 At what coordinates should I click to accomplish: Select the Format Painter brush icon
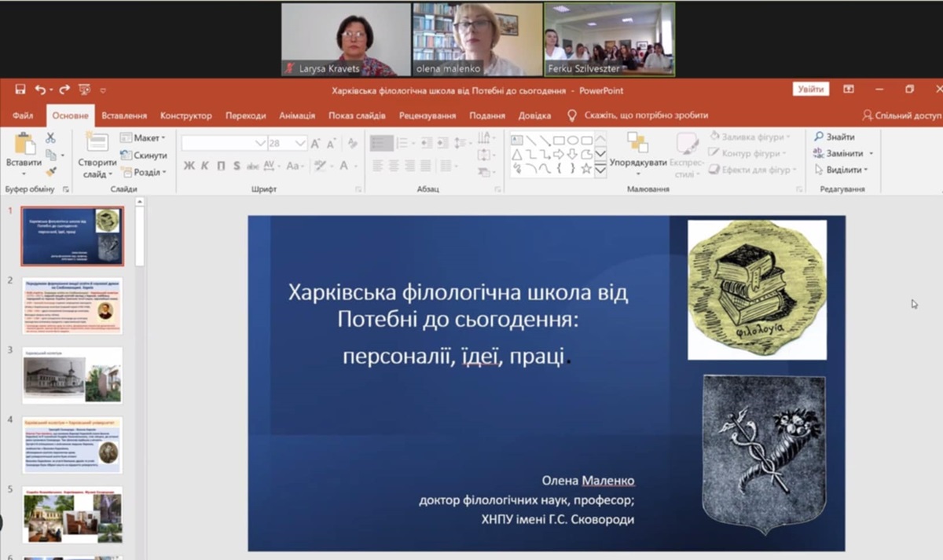coord(51,172)
